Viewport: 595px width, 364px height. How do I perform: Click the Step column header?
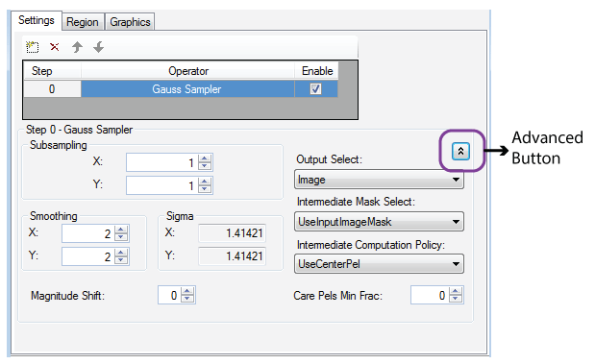pyautogui.click(x=52, y=71)
